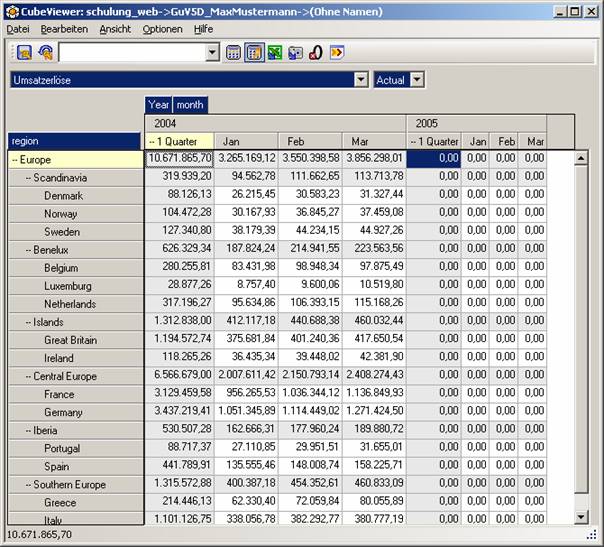Click the yellow arrow icon at toolbar end
Screen dimensions: 604x547
(337, 53)
